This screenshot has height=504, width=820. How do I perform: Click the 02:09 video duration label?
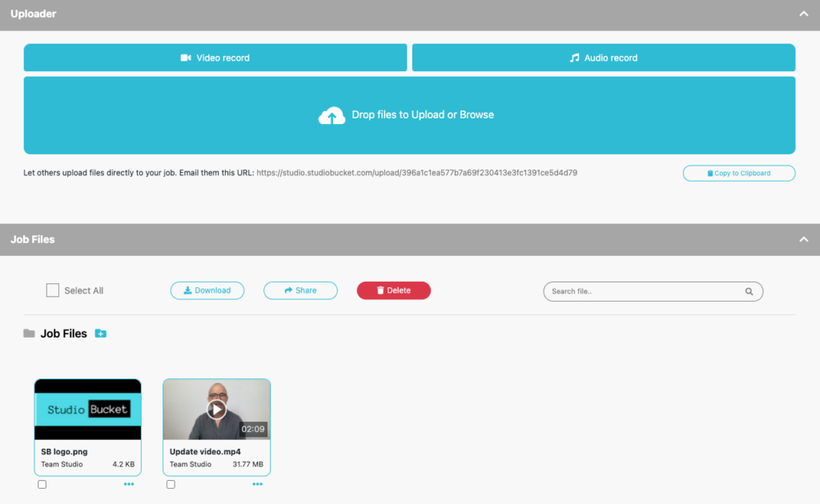252,429
